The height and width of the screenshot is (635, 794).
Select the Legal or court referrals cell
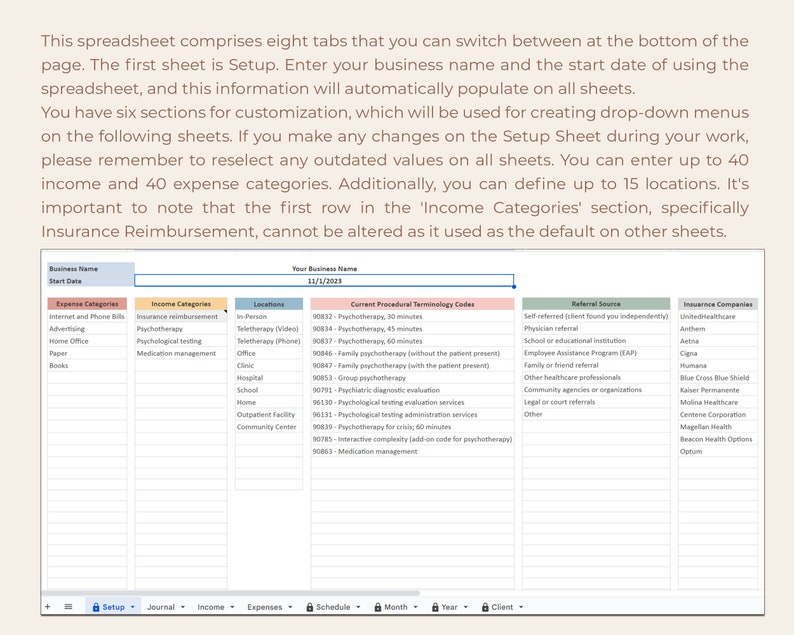(x=596, y=402)
